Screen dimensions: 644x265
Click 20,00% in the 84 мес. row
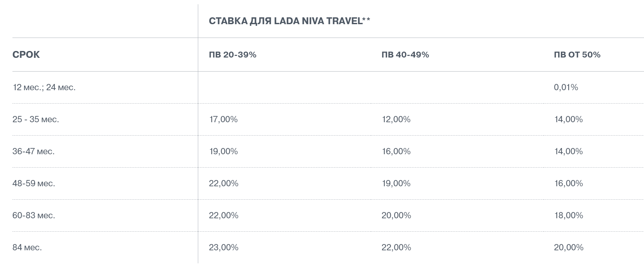[569, 247]
